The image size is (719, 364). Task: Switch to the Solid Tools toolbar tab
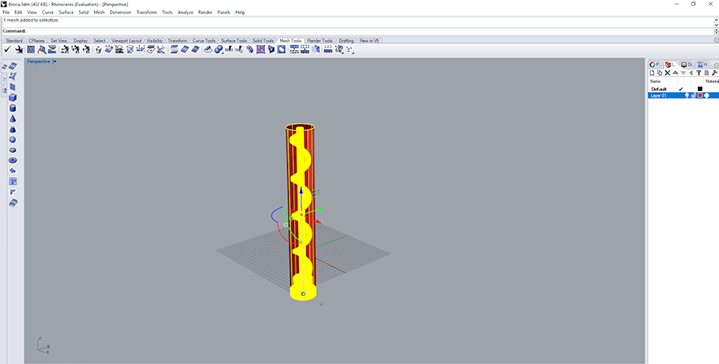click(263, 41)
